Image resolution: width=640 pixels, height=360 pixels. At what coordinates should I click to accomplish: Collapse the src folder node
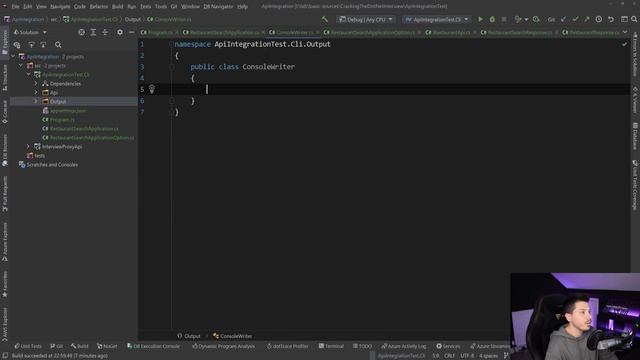point(21,66)
